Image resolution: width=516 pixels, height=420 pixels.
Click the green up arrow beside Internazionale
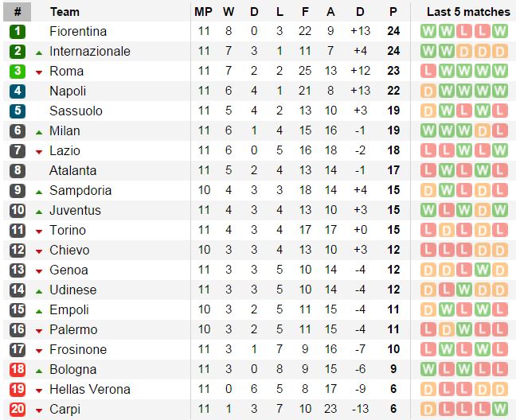[39, 52]
